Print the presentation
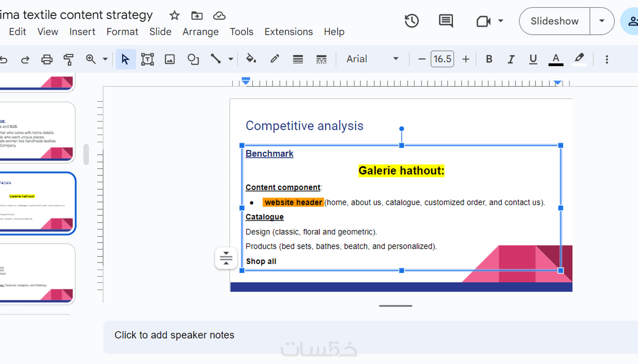 coord(47,59)
